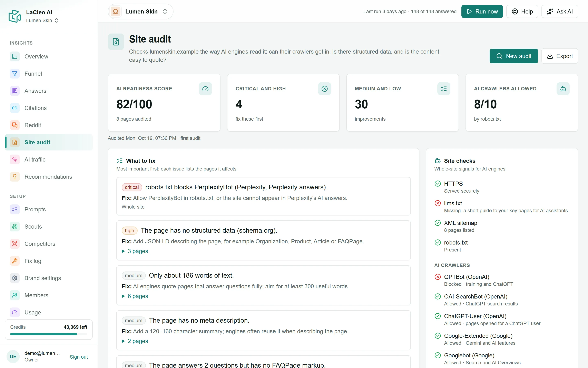
Task: Click the AI traffic sparkle icon
Action: click(14, 159)
